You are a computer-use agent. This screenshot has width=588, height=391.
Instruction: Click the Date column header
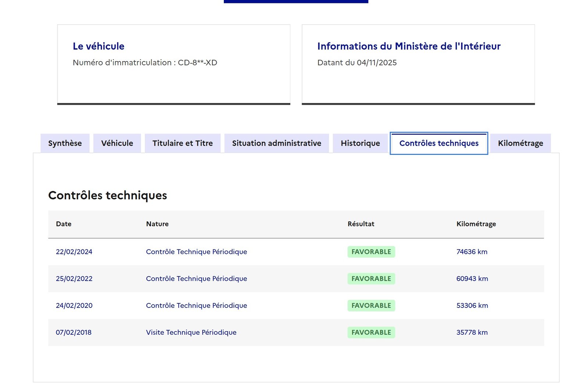click(64, 224)
